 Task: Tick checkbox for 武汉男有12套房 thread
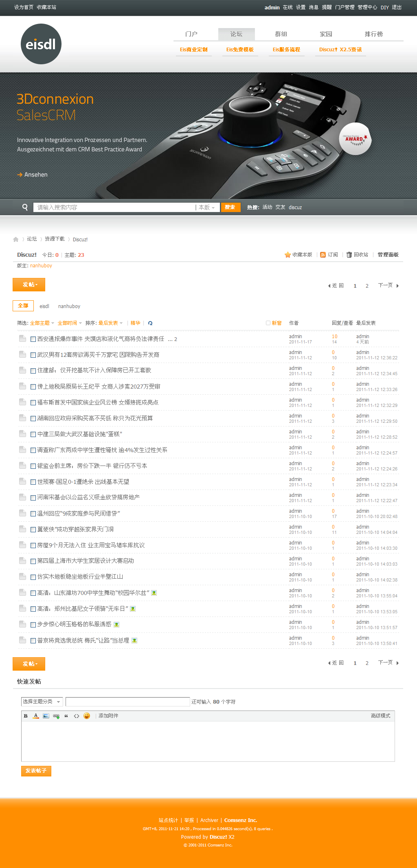tap(33, 355)
